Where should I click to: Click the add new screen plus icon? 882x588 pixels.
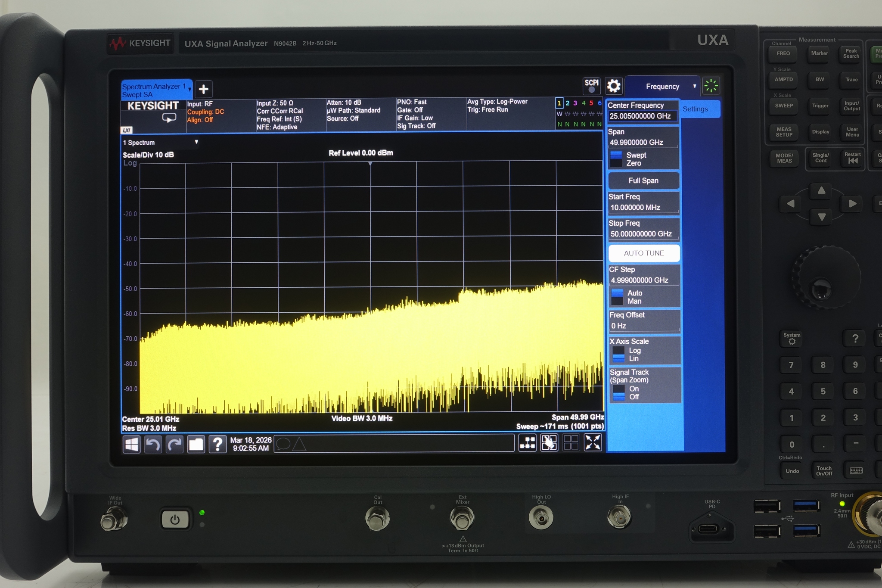pos(204,89)
